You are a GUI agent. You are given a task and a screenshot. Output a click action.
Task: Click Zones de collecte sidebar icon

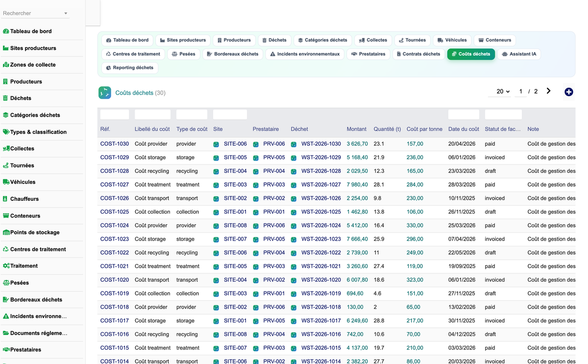[6, 65]
